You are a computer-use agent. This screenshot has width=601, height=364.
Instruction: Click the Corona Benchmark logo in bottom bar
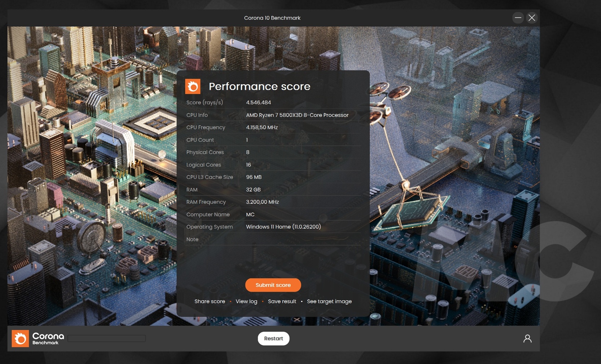[x=38, y=338]
